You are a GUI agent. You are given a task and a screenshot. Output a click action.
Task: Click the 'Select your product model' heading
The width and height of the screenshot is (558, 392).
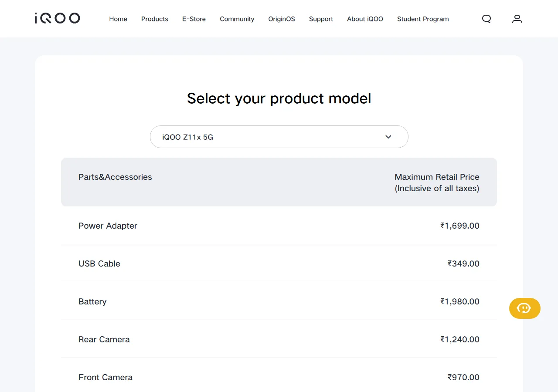(x=279, y=98)
